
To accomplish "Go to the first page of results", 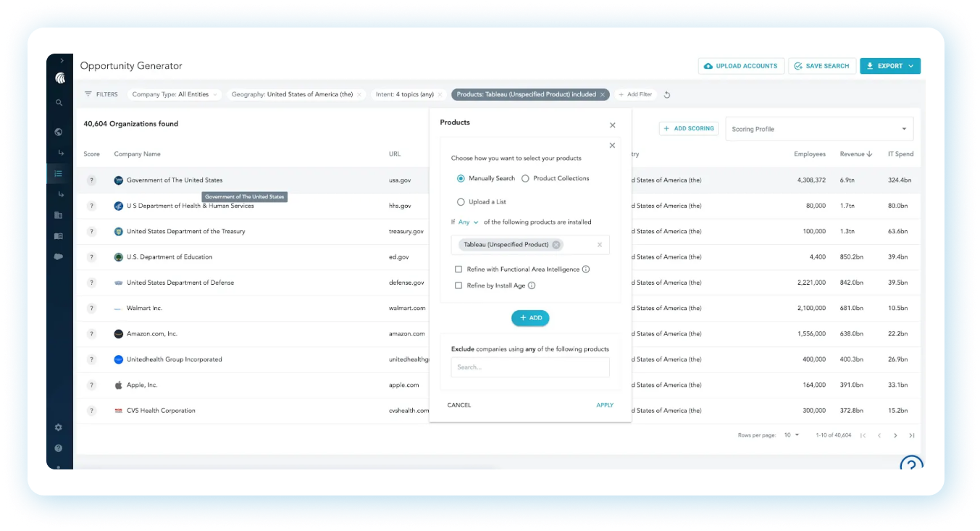I will (863, 435).
